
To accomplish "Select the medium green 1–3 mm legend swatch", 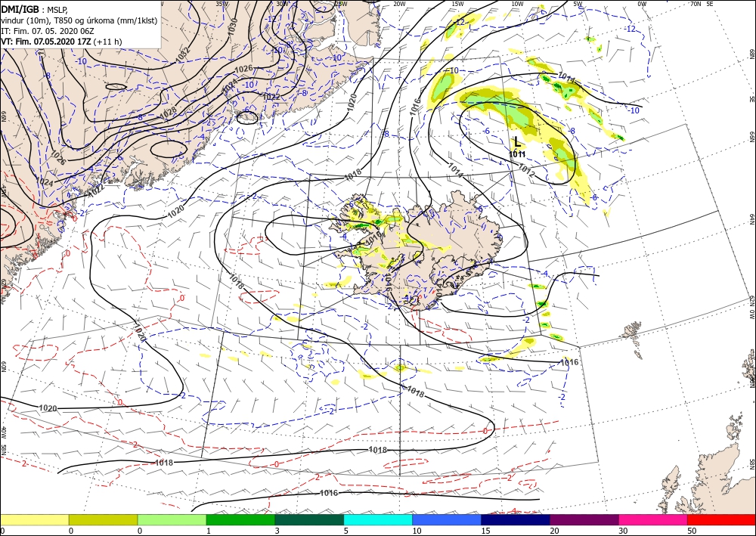I will pos(240,519).
